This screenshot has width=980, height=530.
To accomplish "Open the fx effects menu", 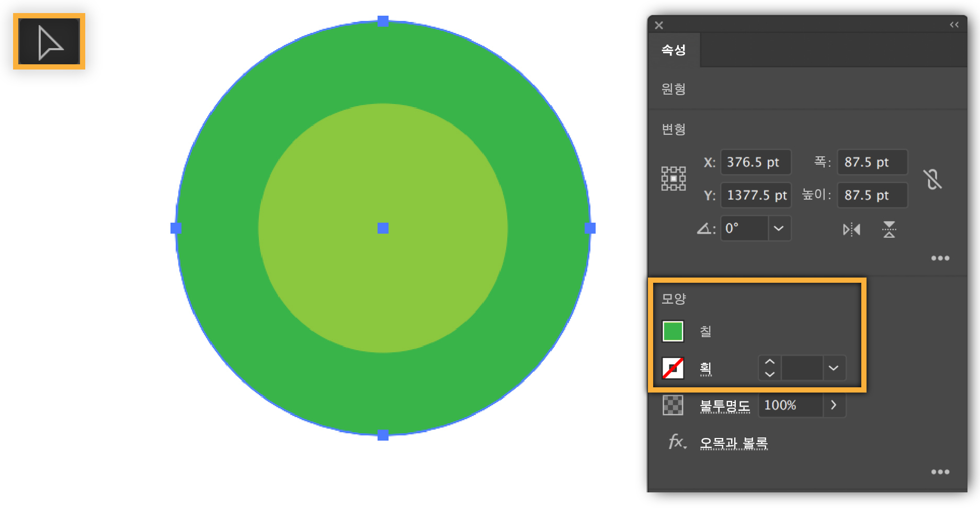I will [677, 442].
